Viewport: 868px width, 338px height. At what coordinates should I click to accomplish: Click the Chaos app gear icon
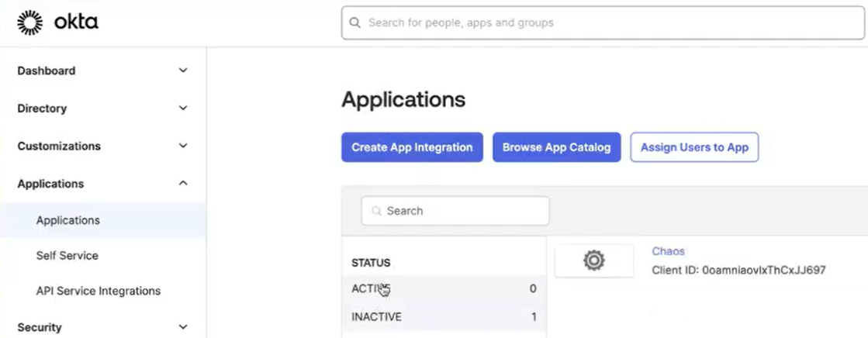click(x=594, y=260)
